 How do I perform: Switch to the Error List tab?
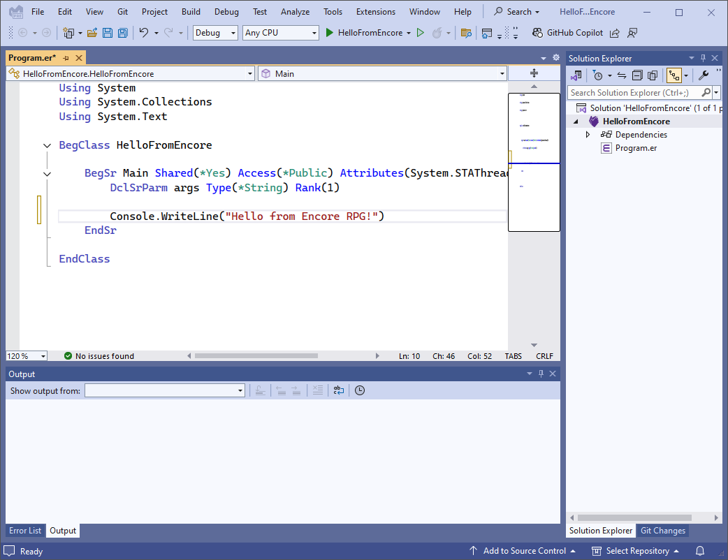click(25, 530)
